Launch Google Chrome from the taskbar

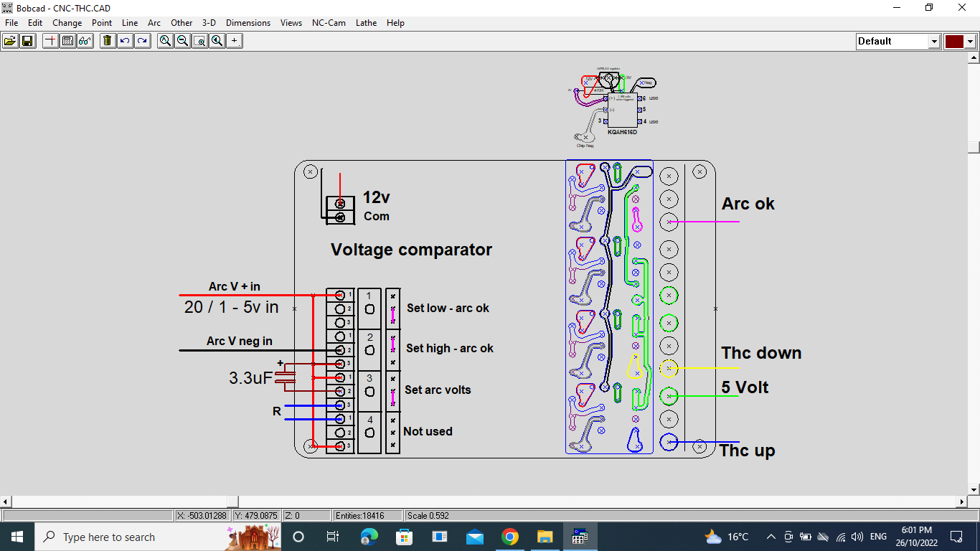tap(510, 537)
